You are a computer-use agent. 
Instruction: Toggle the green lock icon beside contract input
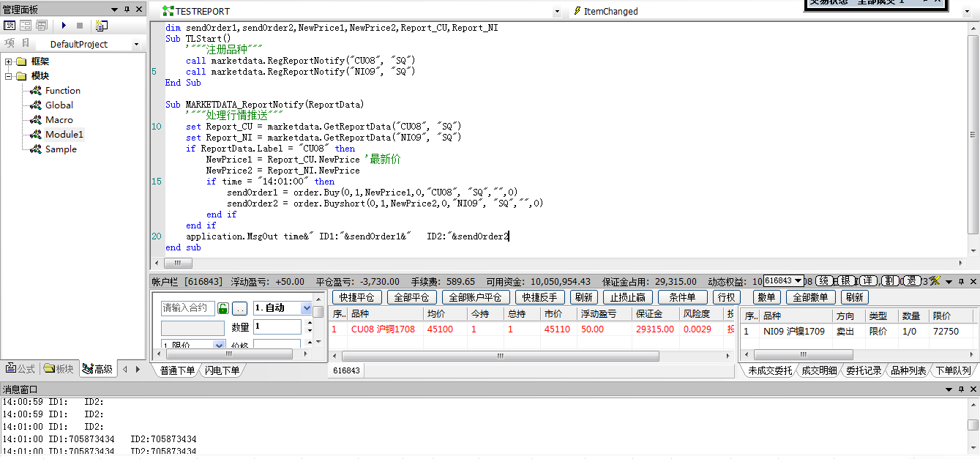coord(223,308)
